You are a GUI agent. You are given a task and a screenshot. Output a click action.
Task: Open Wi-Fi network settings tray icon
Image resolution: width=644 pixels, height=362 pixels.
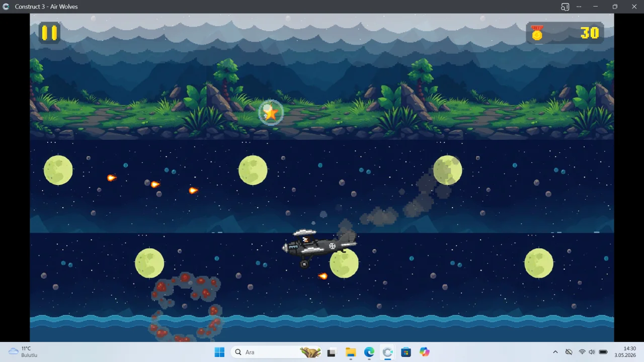582,352
